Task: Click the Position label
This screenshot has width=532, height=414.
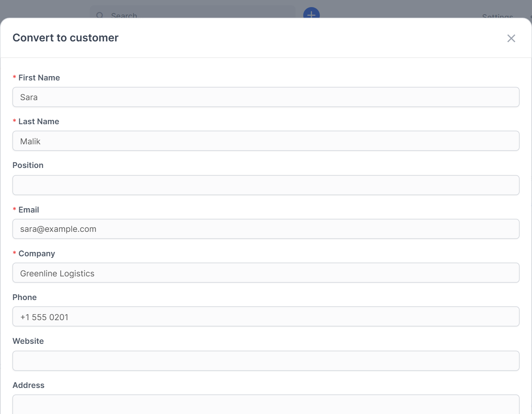Action: click(28, 165)
